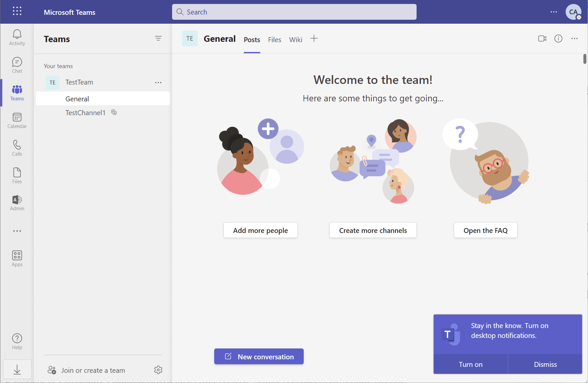Go to Chat in sidebar

coord(17,65)
